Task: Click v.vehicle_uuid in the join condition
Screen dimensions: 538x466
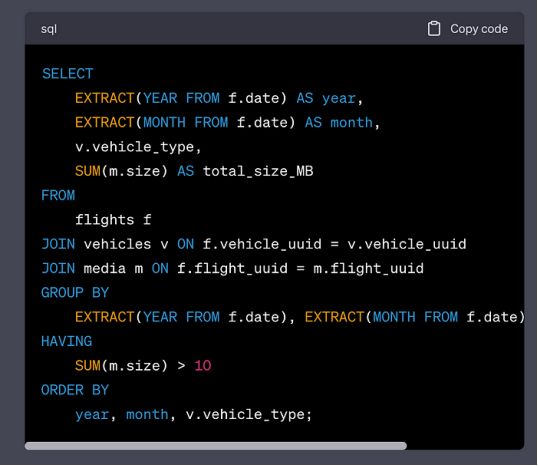Action: pos(407,244)
